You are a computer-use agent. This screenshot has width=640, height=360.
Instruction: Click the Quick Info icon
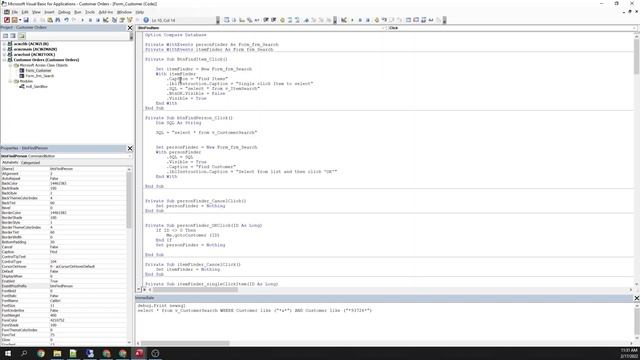242,20
